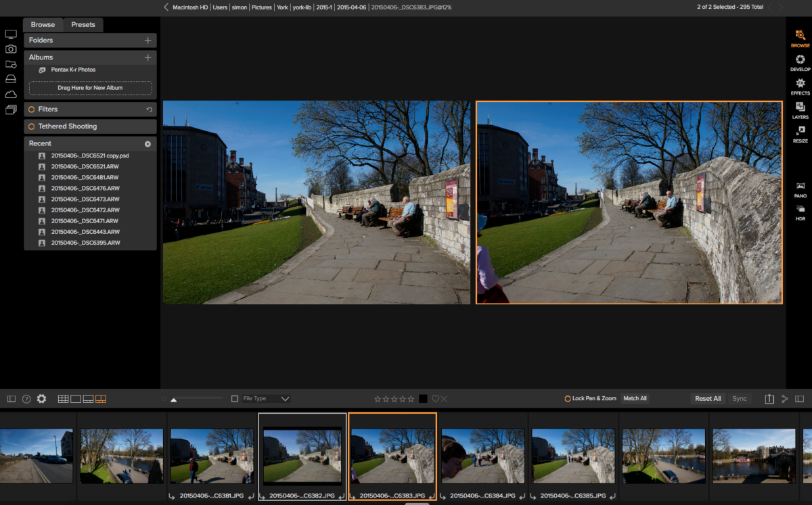
Task: Open the favorite folders heart icon
Action: pos(11,64)
